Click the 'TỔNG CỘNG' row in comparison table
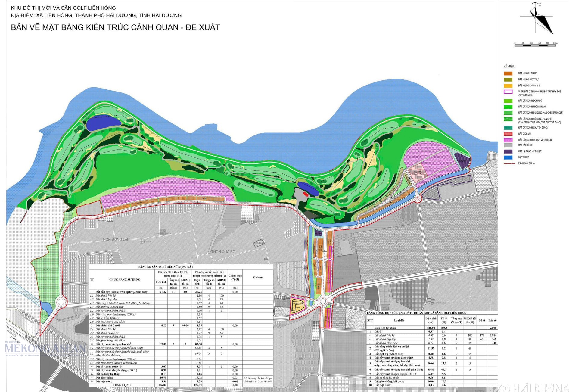 (122, 385)
